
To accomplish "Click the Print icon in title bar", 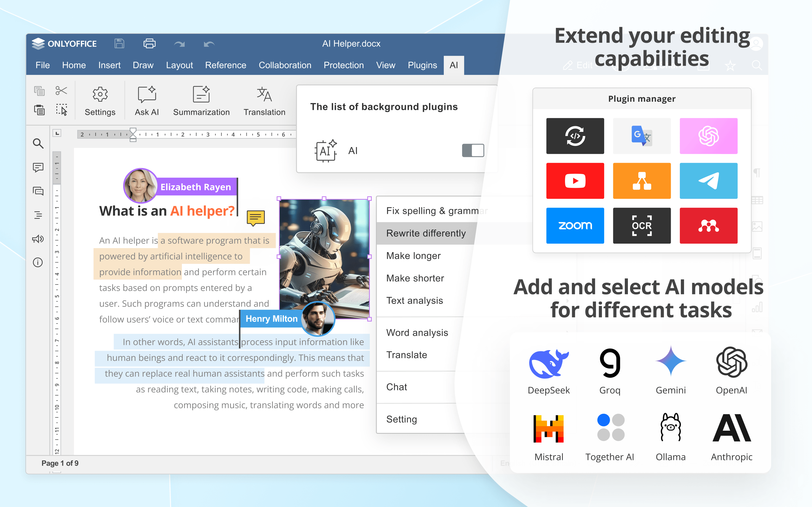I will click(x=149, y=44).
